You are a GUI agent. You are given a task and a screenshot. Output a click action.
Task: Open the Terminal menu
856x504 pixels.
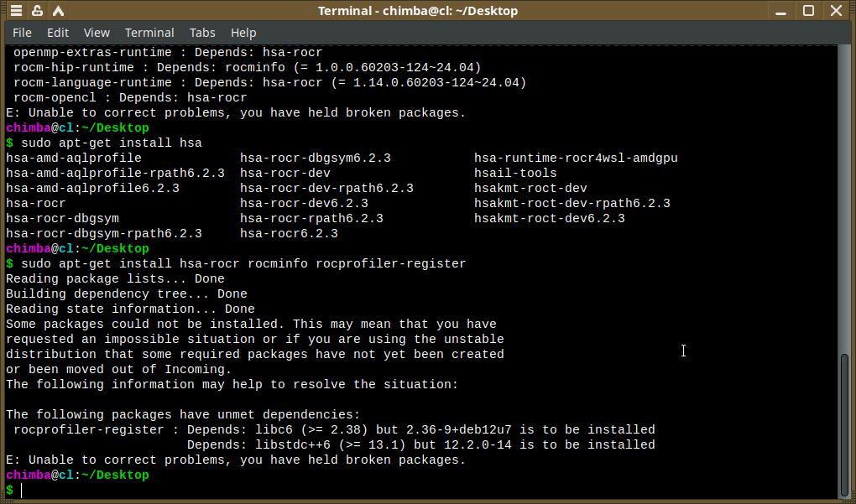[149, 33]
